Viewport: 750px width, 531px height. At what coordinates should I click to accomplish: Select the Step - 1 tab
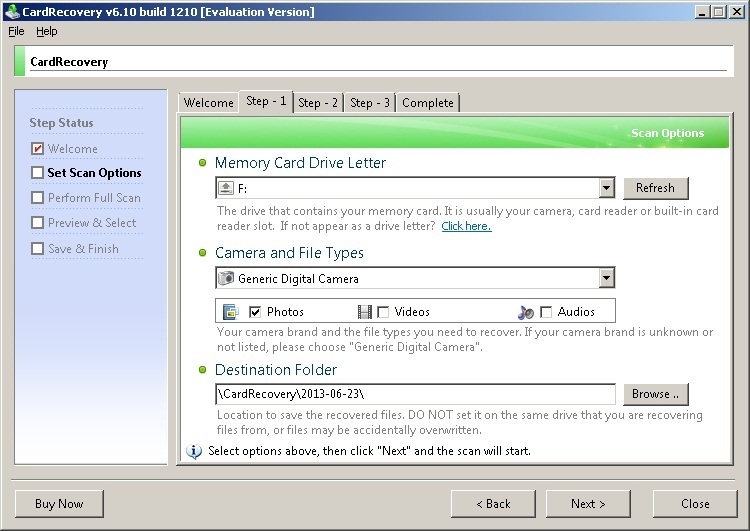[x=266, y=101]
